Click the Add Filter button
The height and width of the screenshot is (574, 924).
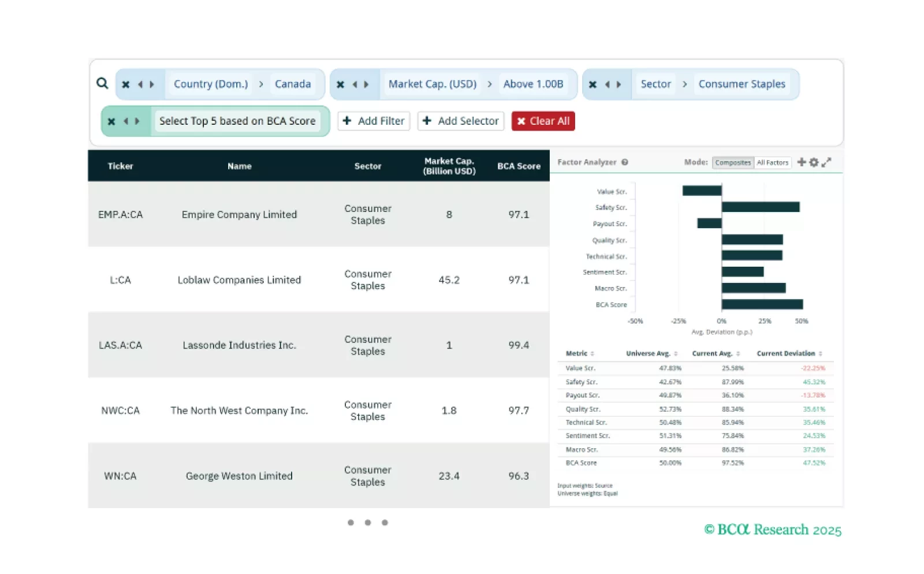374,121
